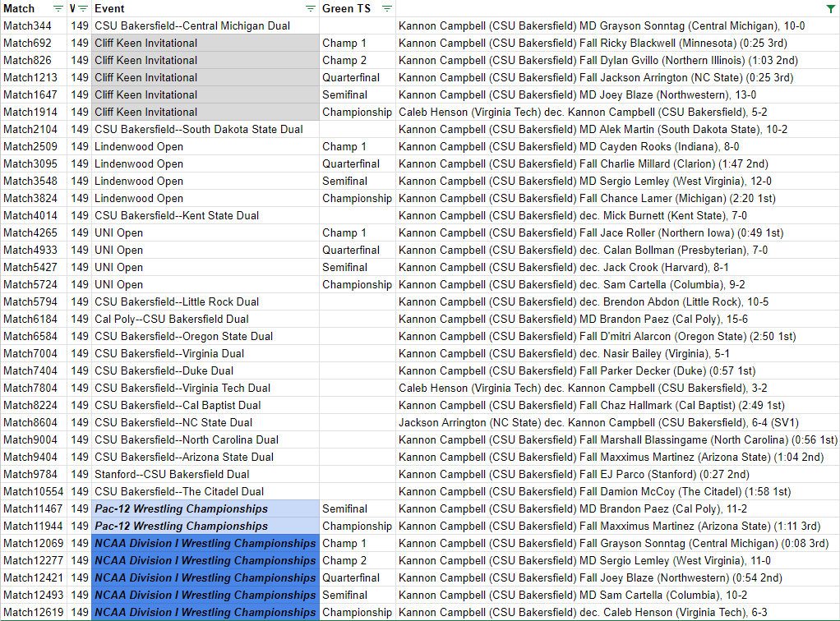The image size is (840, 621).
Task: Click CSU Bakersfield--Arizona State Dual event cell
Action: coord(205,458)
